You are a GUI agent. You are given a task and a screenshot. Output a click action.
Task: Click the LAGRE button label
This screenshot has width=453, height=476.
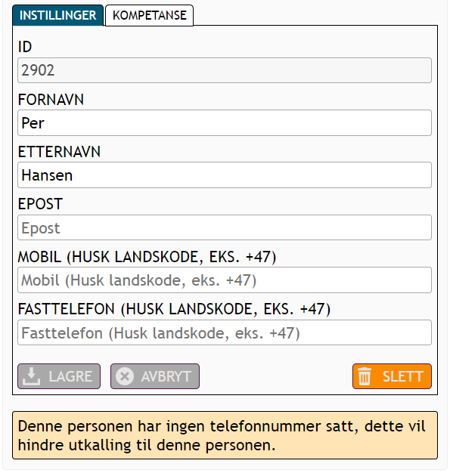70,376
